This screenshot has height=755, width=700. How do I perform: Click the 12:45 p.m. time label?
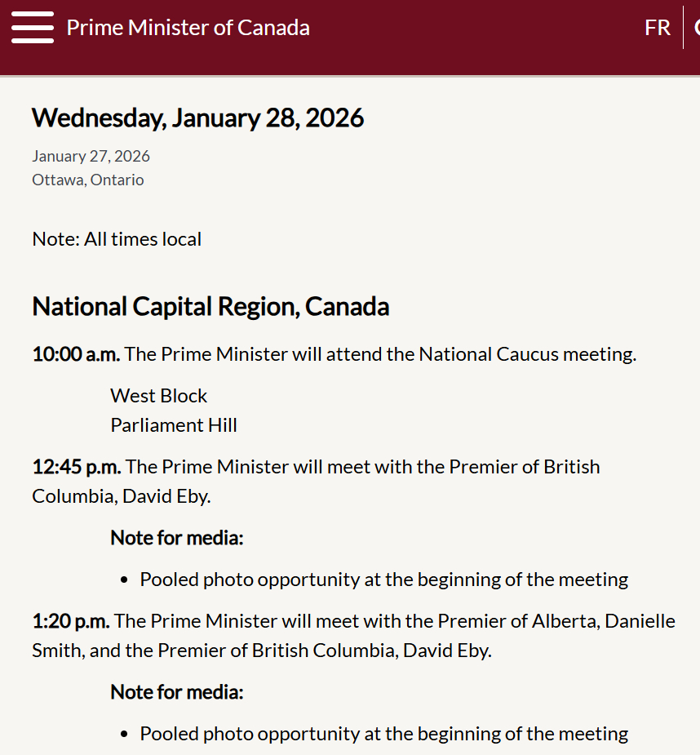click(x=77, y=467)
